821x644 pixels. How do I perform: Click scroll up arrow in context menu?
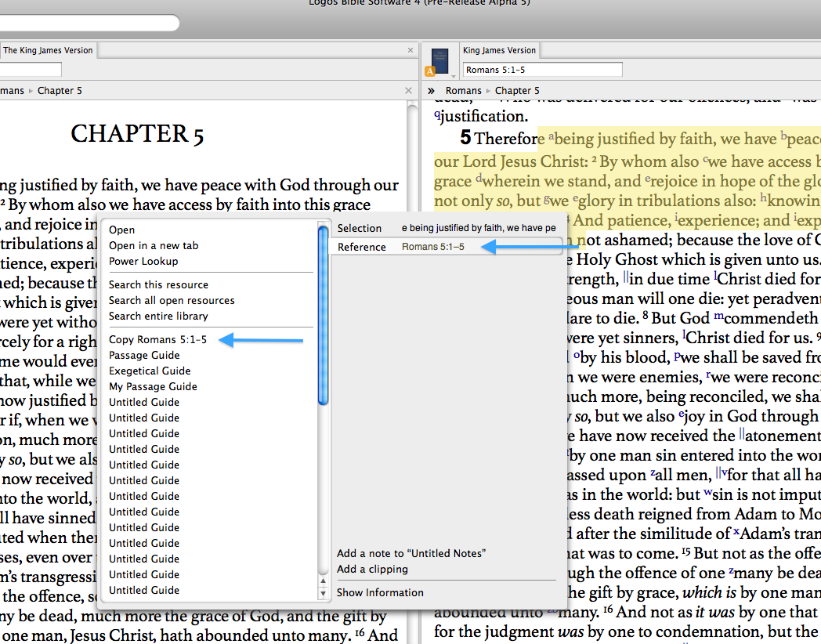click(x=323, y=581)
